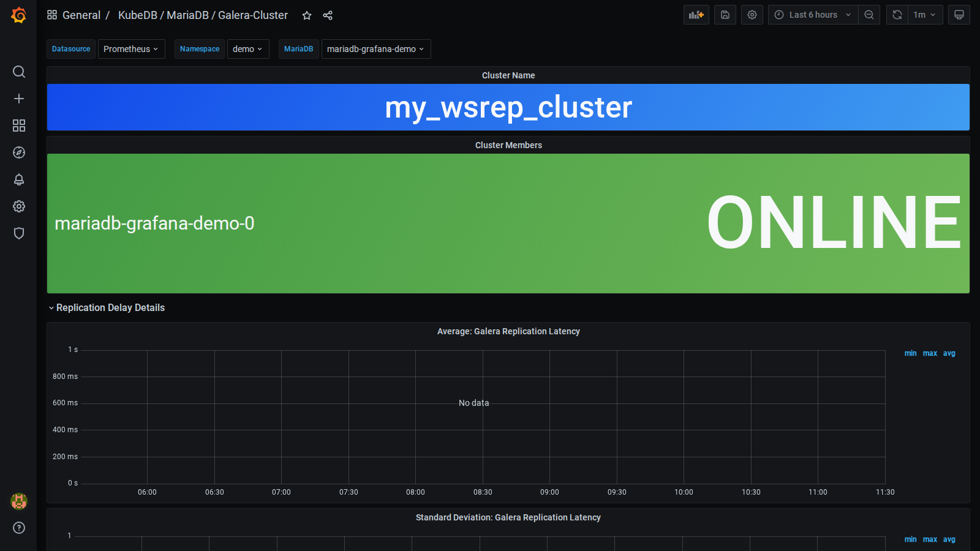Click the Namespace variable label
The image size is (980, 551).
click(200, 49)
